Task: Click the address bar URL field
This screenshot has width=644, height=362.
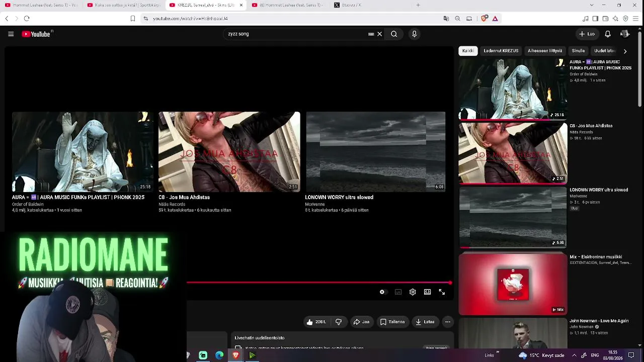Action: [x=292, y=19]
